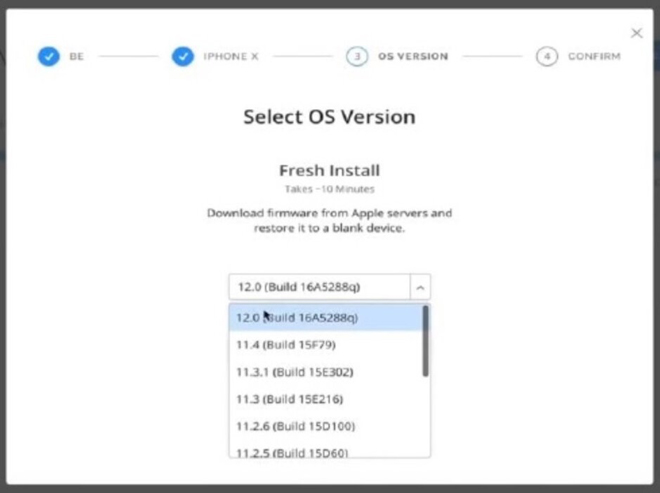Click the step 4 number circle
The height and width of the screenshot is (493, 660).
point(546,56)
